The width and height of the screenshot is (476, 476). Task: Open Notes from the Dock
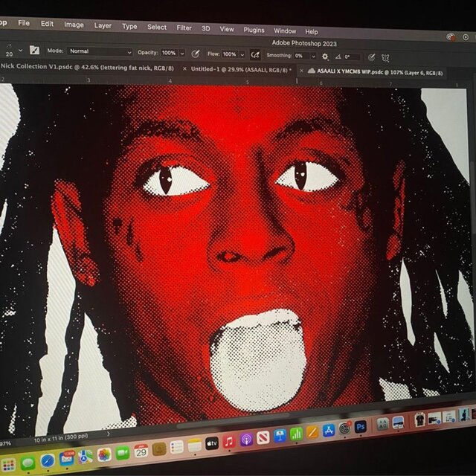click(194, 446)
